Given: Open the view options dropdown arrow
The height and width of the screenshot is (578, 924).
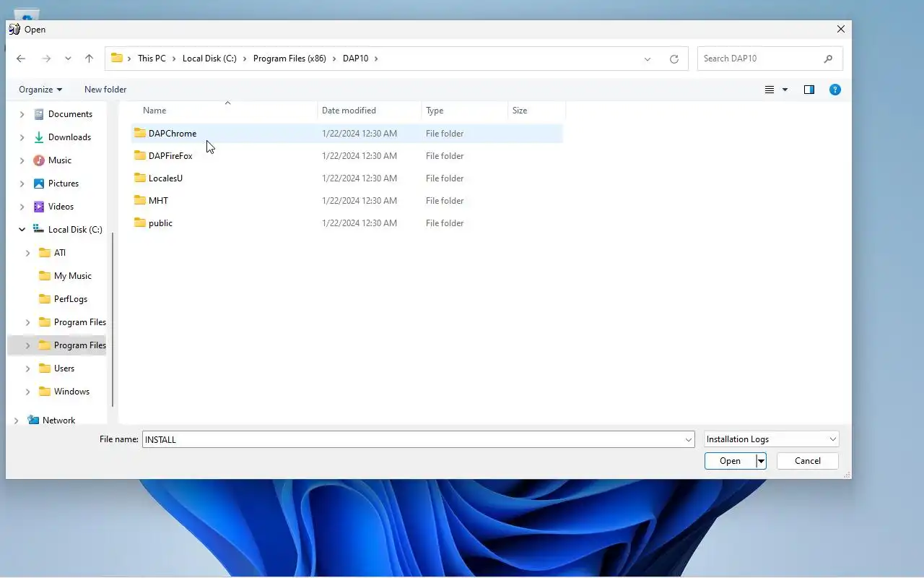Looking at the screenshot, I should (785, 90).
